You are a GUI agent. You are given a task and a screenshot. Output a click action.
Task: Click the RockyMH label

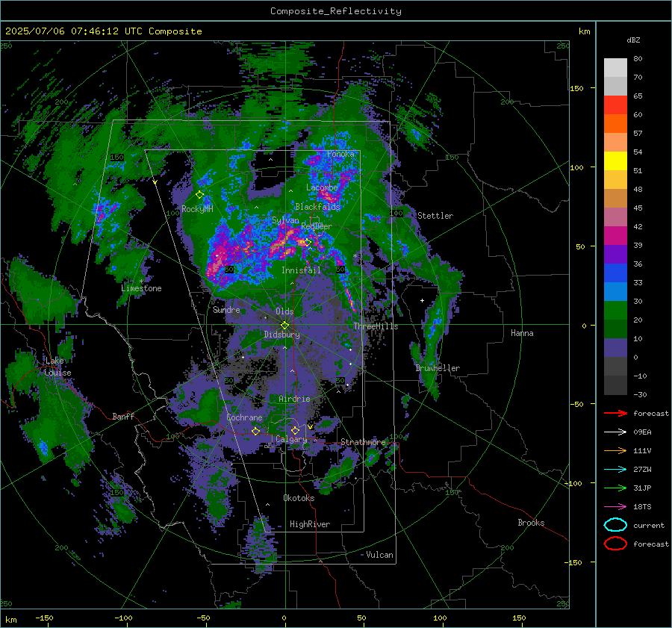[197, 209]
